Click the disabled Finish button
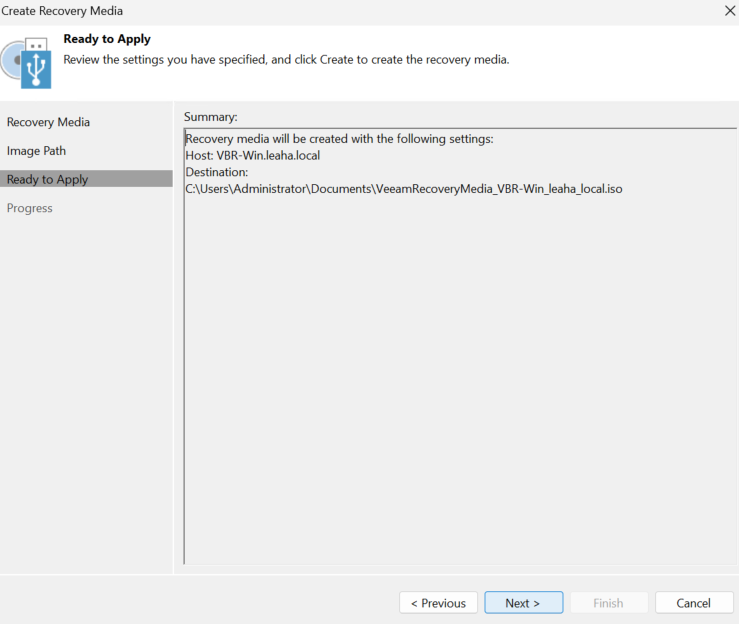The width and height of the screenshot is (739, 624). point(609,603)
